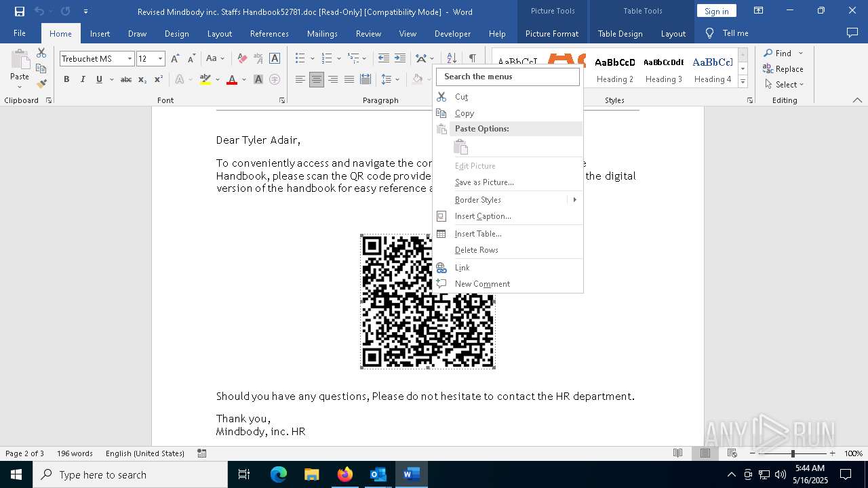
Task: Apply the red font color
Action: point(232,79)
